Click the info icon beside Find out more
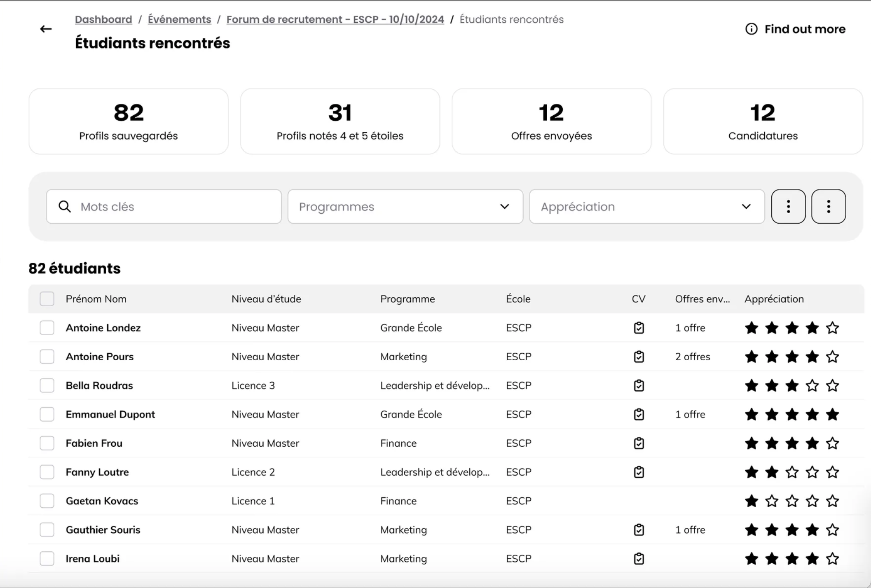Image resolution: width=871 pixels, height=588 pixels. 751,29
